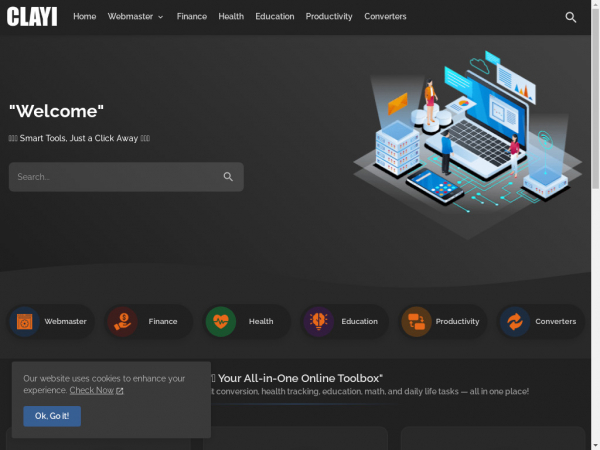This screenshot has width=600, height=450.
Task: Open the Webmaster category icon
Action: pyautogui.click(x=24, y=321)
